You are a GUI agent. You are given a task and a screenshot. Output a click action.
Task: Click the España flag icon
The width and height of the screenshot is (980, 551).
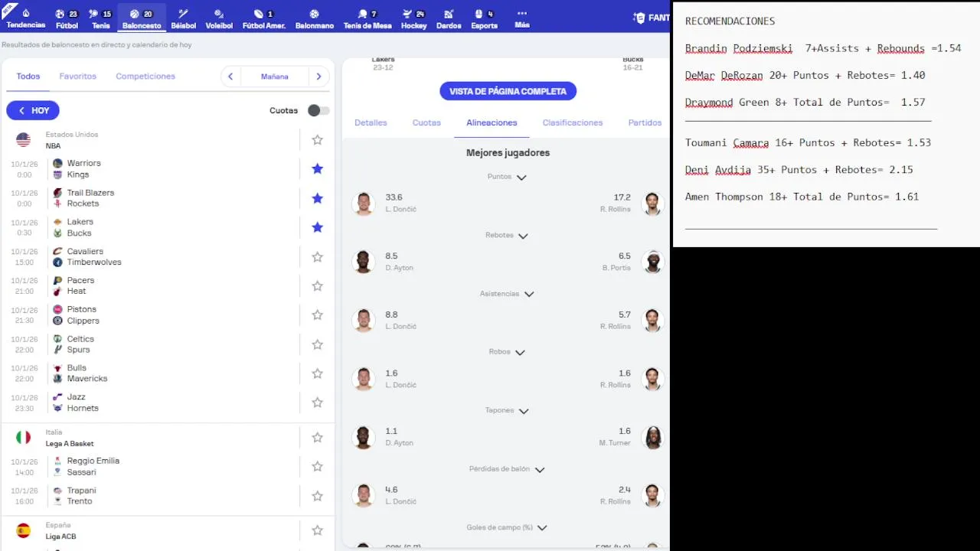24,530
